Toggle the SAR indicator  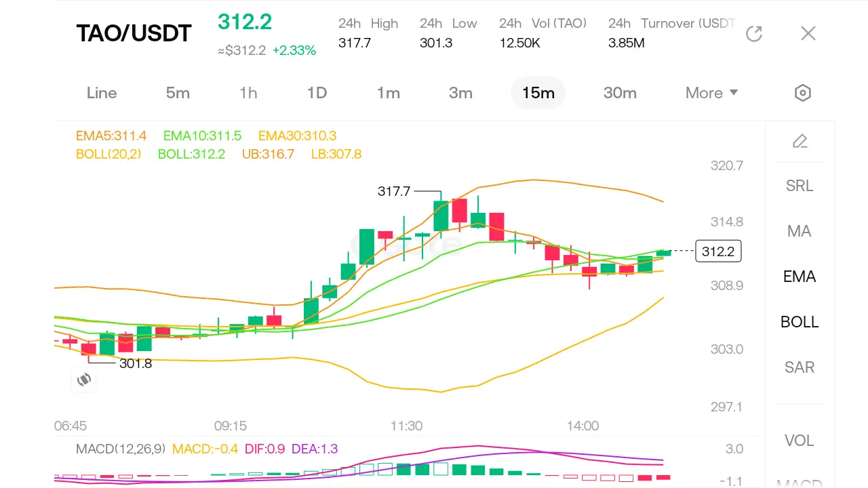[x=800, y=367]
